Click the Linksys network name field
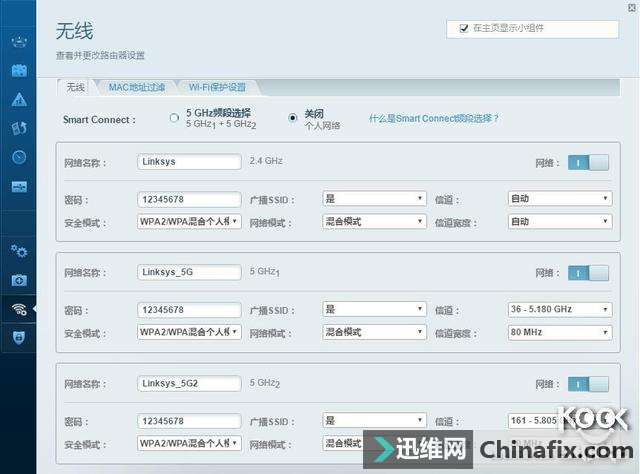 189,162
